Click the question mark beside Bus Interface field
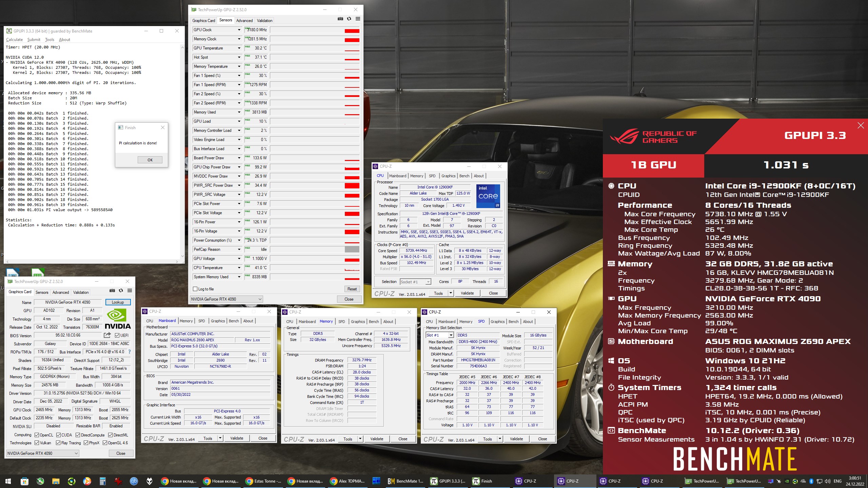868x488 pixels. coord(130,352)
